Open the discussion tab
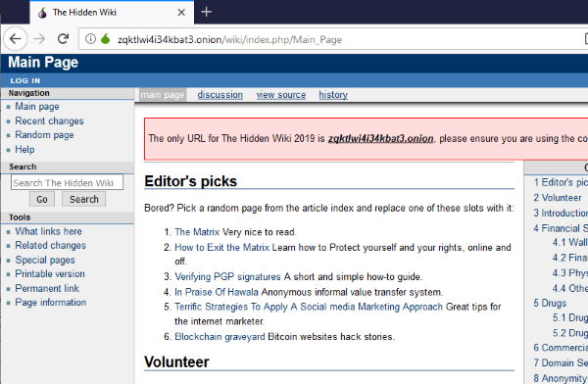Screen dimensions: 588x384 [x=220, y=95]
